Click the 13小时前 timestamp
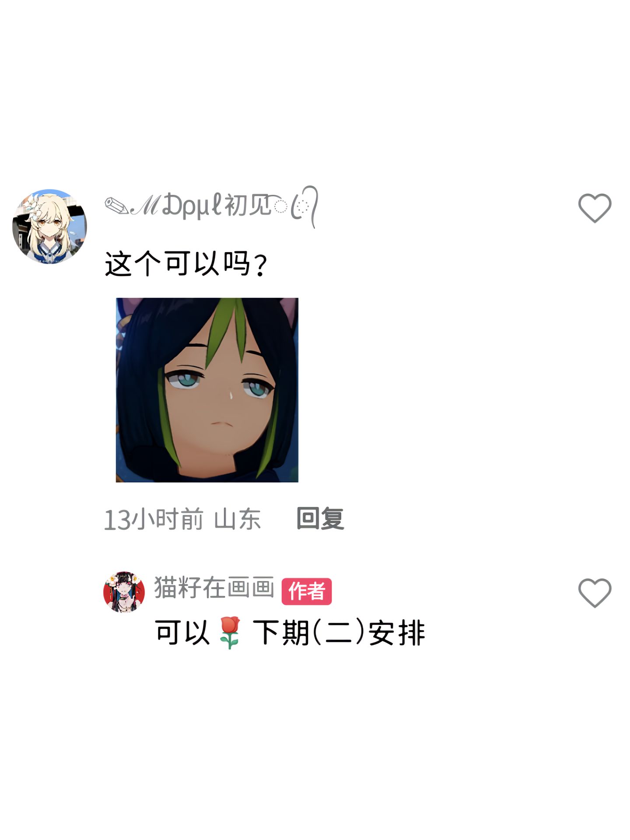 point(154,519)
